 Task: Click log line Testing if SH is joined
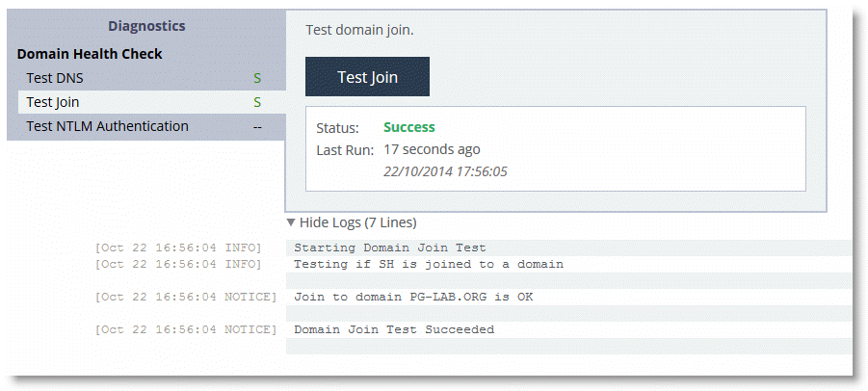(x=429, y=264)
